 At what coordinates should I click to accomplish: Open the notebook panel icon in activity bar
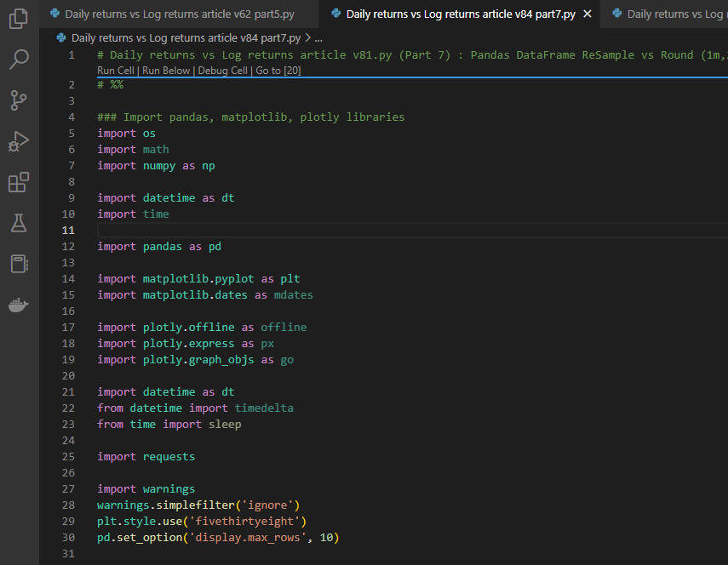[x=19, y=264]
